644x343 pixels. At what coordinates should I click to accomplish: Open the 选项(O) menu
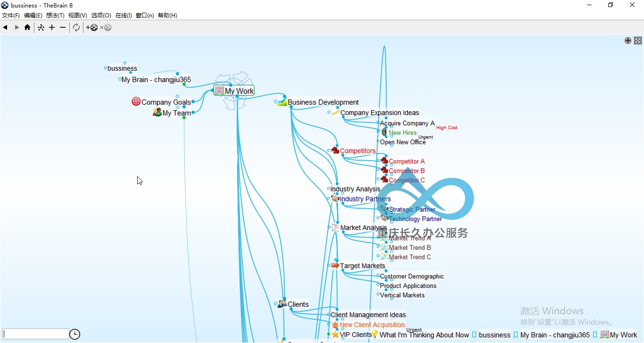[x=101, y=16]
